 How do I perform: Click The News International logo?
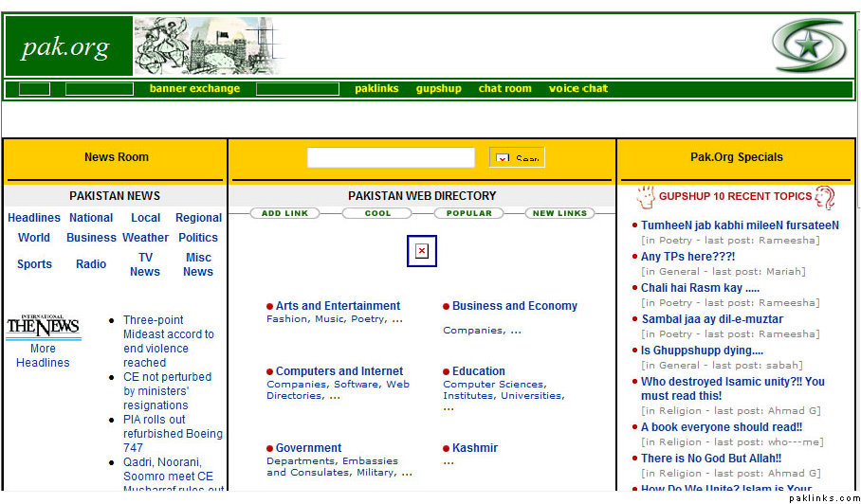point(43,328)
